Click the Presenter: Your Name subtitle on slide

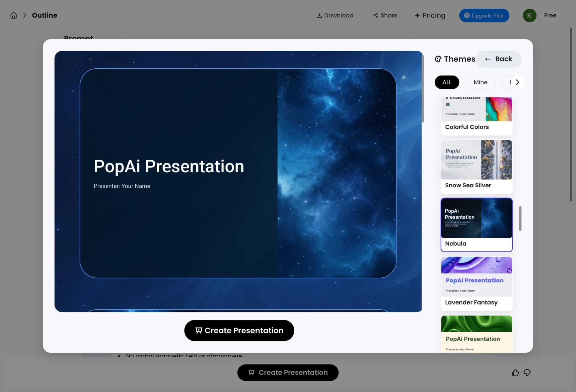(122, 186)
